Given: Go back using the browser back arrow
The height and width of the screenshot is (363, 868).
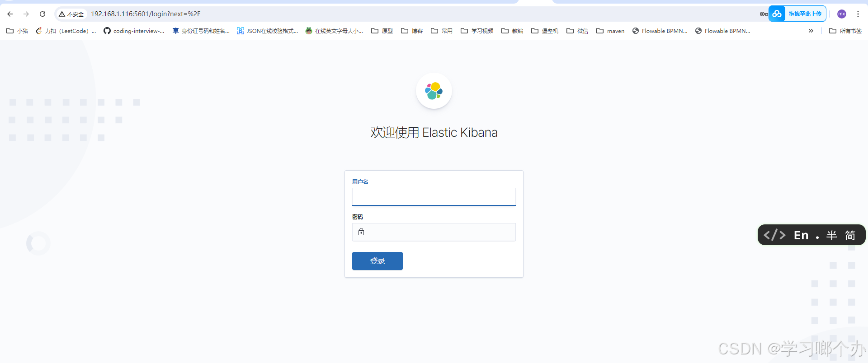Looking at the screenshot, I should click(10, 14).
